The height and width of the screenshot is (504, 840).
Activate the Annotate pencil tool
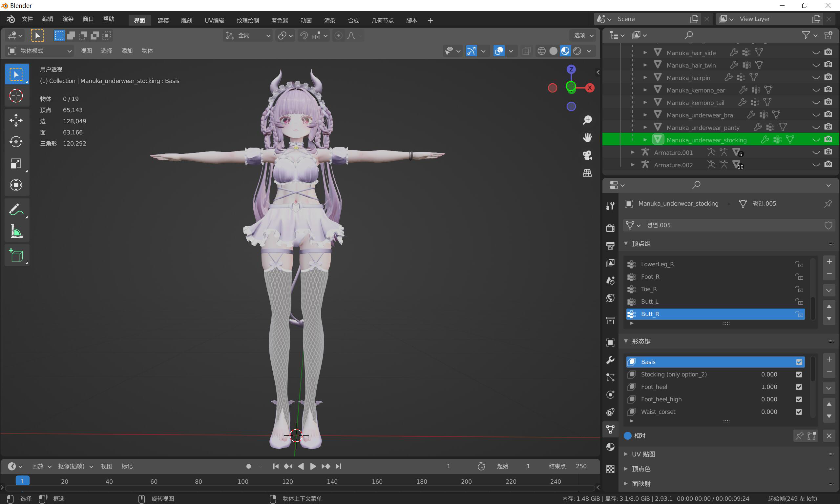click(16, 210)
